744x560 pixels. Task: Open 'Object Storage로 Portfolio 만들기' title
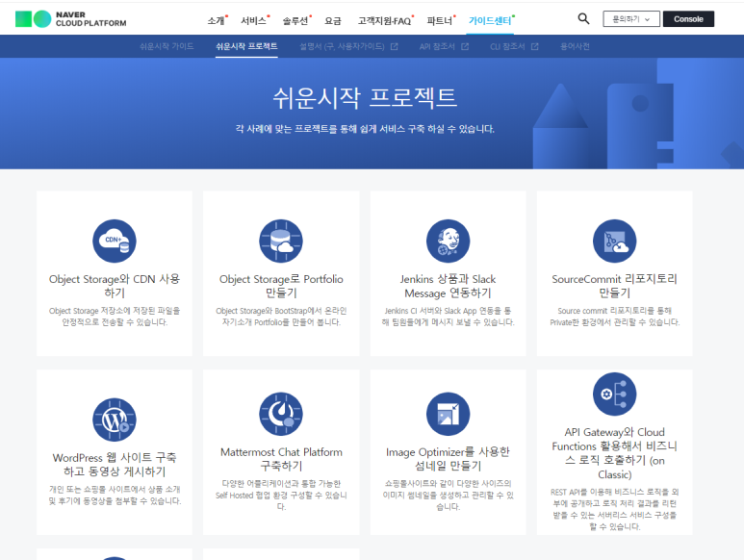coord(281,286)
